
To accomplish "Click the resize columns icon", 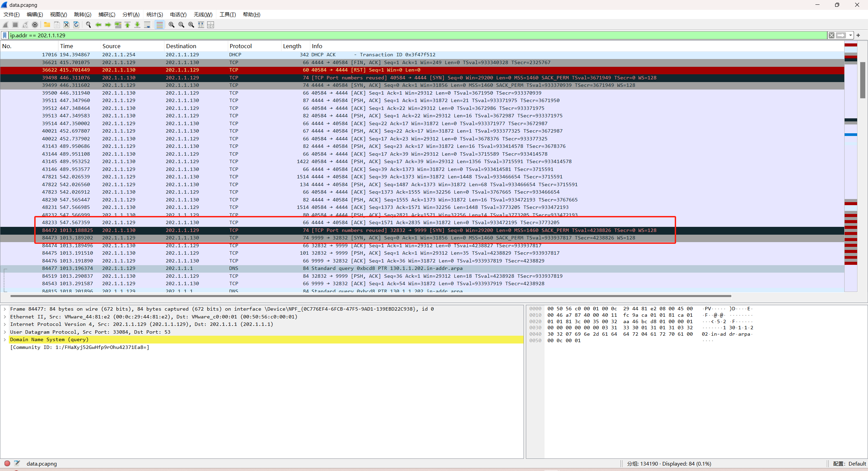I will (x=201, y=25).
